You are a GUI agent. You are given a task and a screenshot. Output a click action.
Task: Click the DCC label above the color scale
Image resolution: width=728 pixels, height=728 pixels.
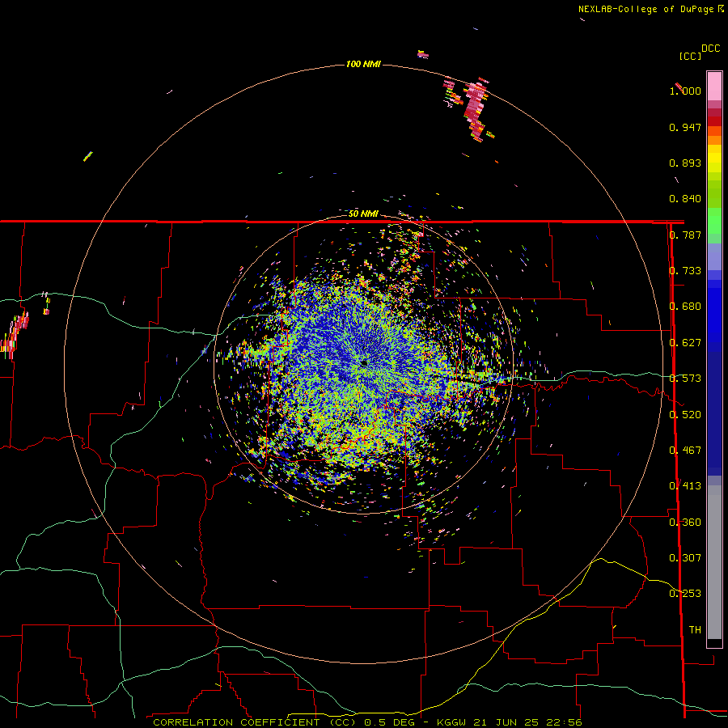point(710,49)
